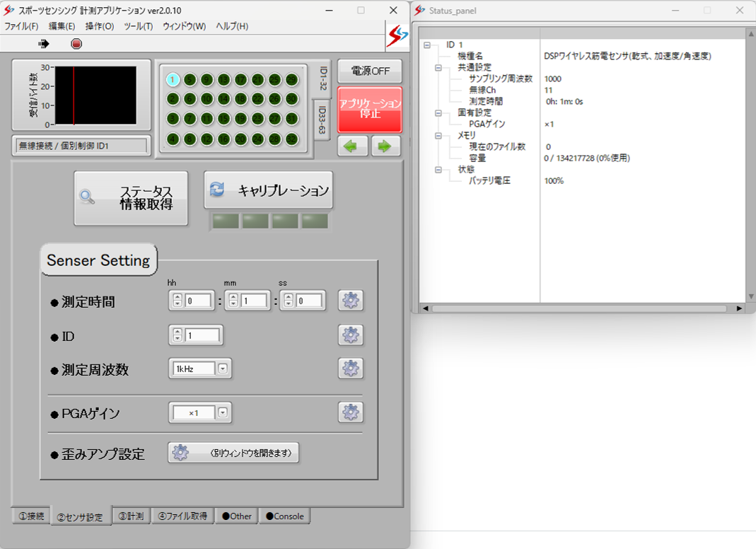Select sensor ID 27 indicator
The width and height of the screenshot is (756, 549).
275,119
